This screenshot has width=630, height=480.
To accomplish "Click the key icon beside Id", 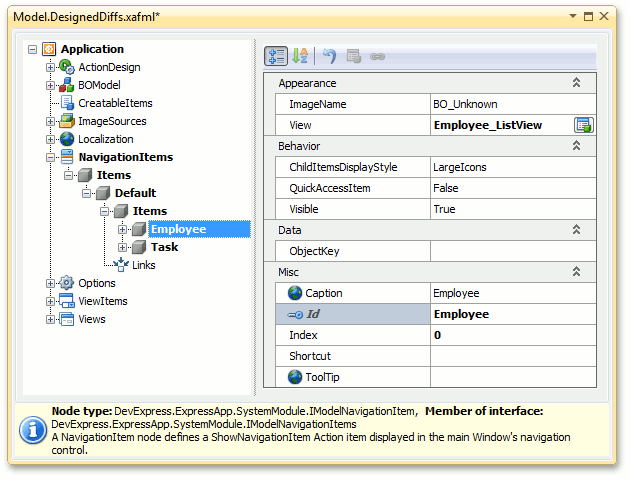I will pos(295,315).
